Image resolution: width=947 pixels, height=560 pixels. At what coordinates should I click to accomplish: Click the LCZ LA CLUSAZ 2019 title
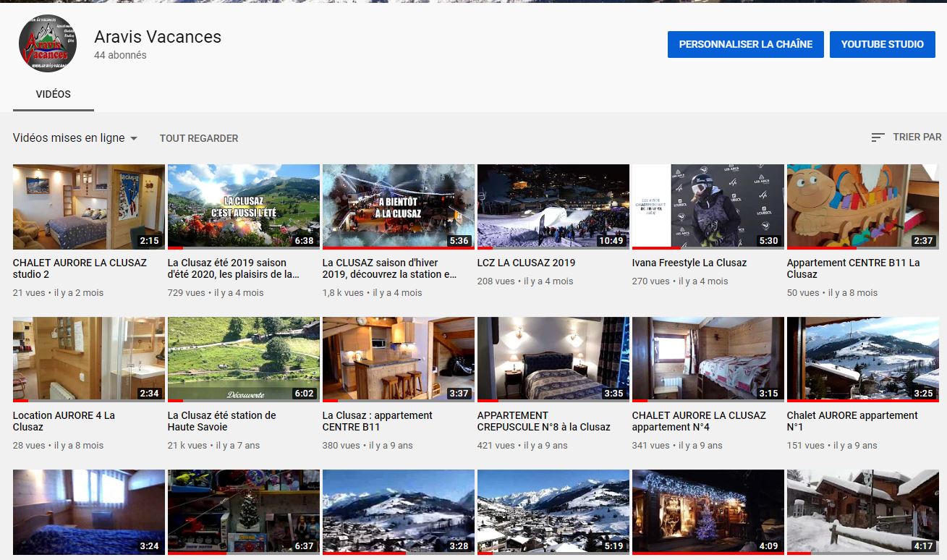click(526, 263)
